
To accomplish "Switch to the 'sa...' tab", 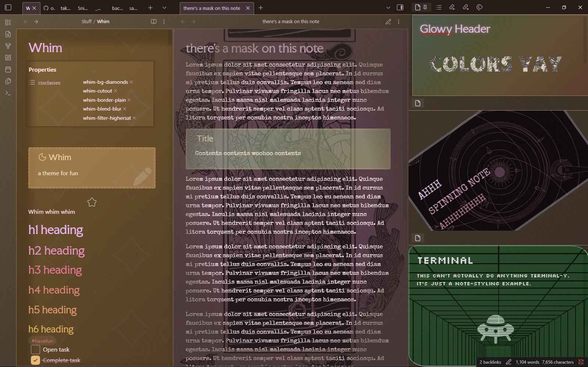I will 133,8.
